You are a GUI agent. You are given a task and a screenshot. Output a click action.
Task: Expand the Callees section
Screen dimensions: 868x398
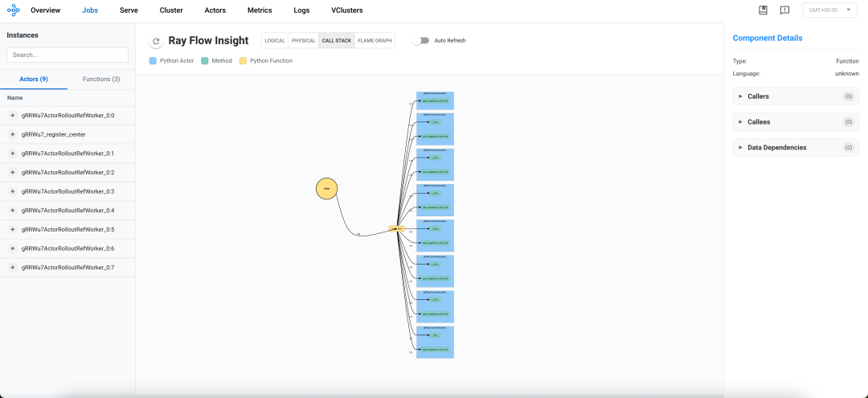(x=796, y=121)
